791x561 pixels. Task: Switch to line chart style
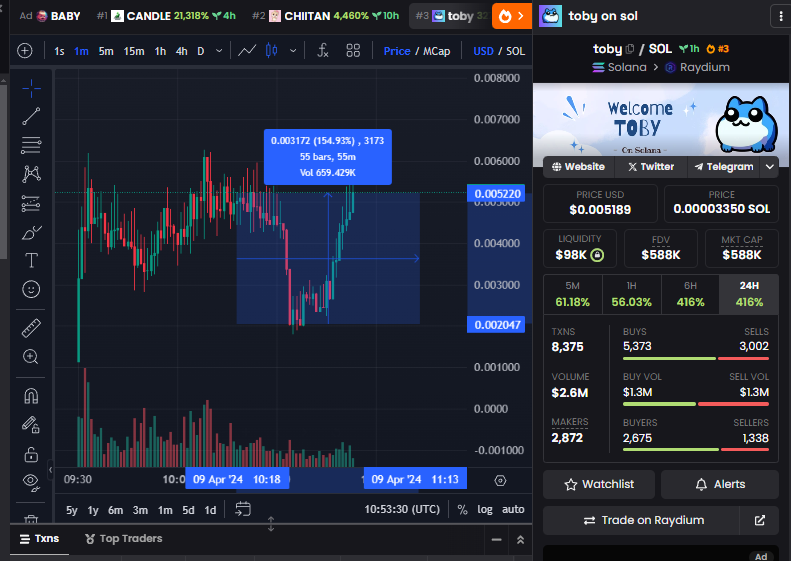click(247, 50)
